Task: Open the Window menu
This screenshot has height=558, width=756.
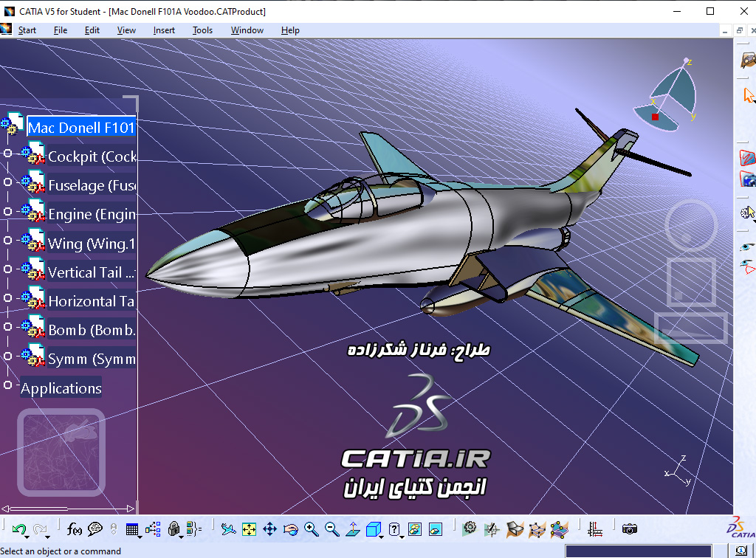Action: 247,30
